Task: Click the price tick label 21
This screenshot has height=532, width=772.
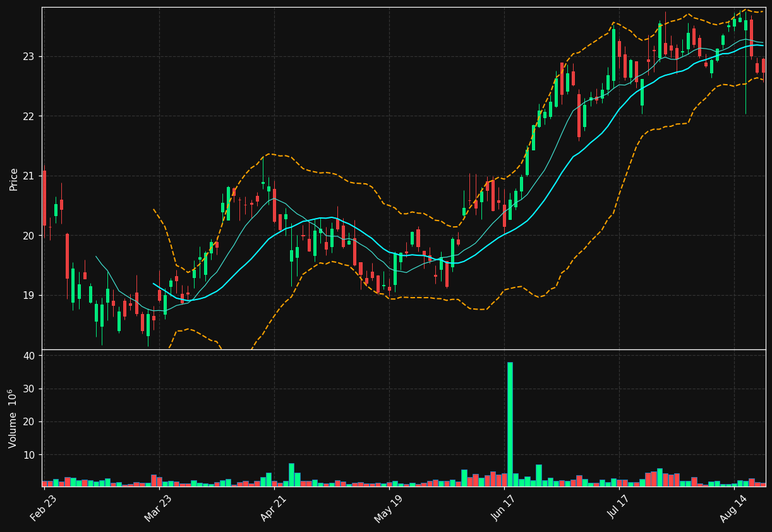Action: point(28,176)
